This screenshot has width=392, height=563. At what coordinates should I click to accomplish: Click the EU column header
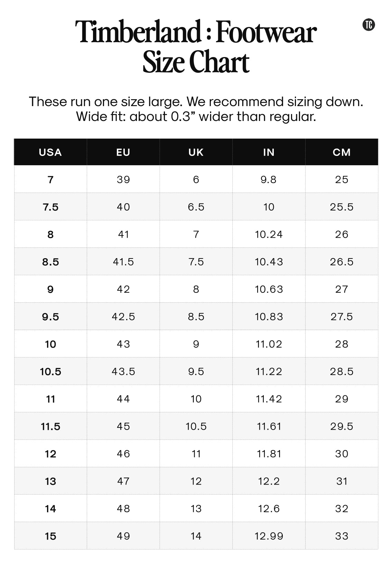pos(123,152)
